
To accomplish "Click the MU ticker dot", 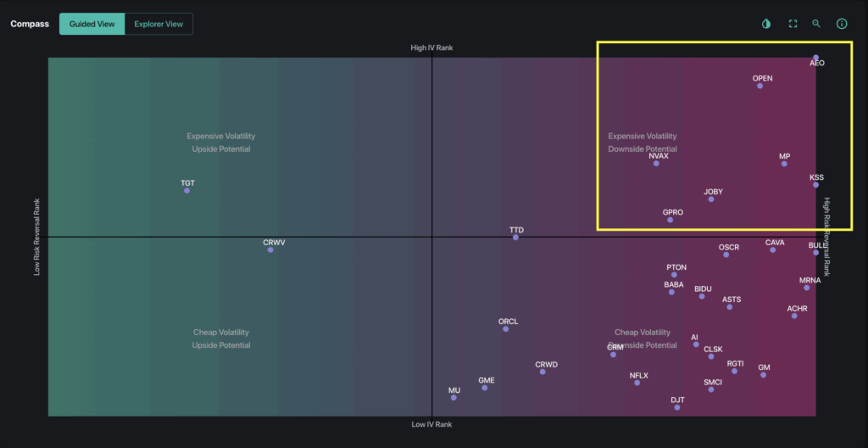I will pos(453,398).
